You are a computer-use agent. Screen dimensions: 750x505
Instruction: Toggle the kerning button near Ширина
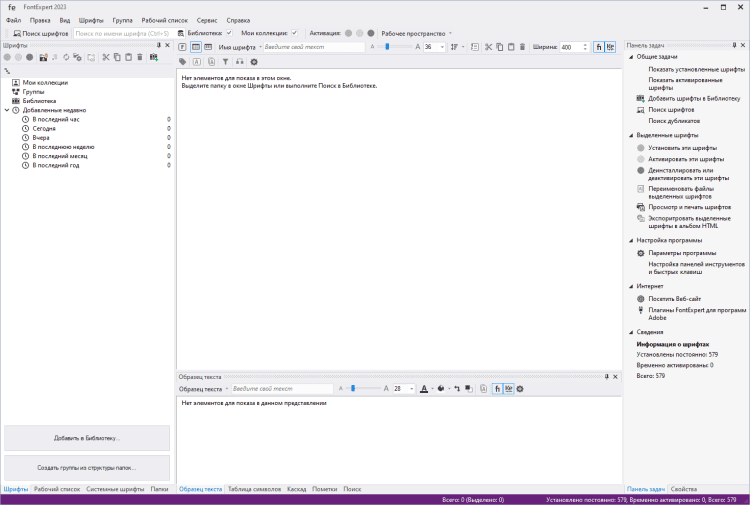(x=610, y=47)
